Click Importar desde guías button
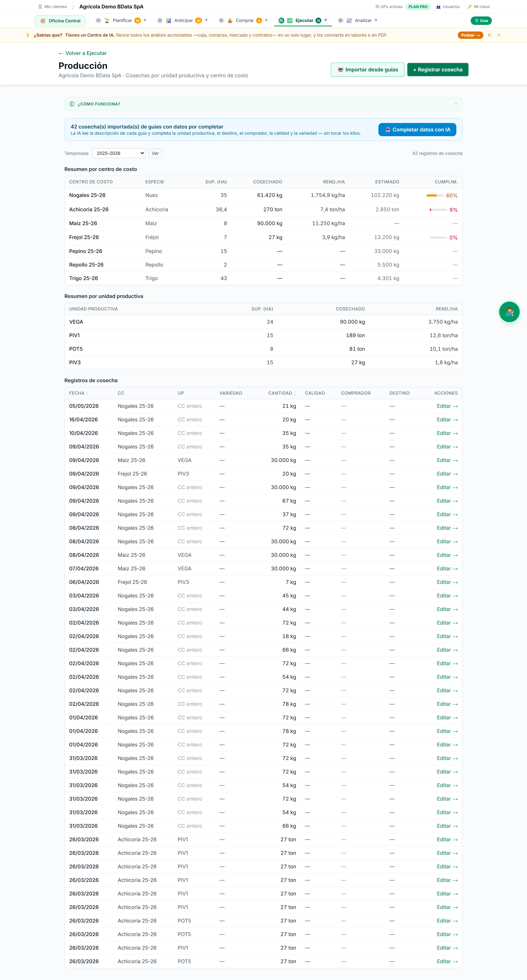The width and height of the screenshot is (527, 980). [367, 70]
